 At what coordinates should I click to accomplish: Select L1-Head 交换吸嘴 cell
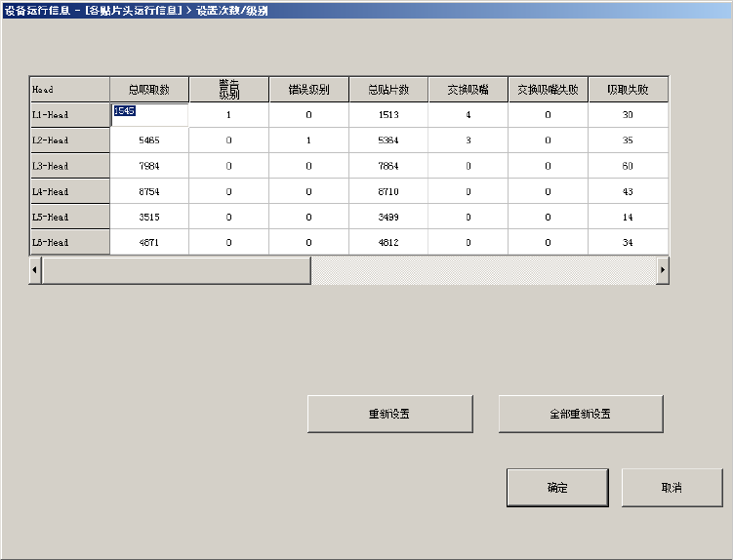(468, 115)
